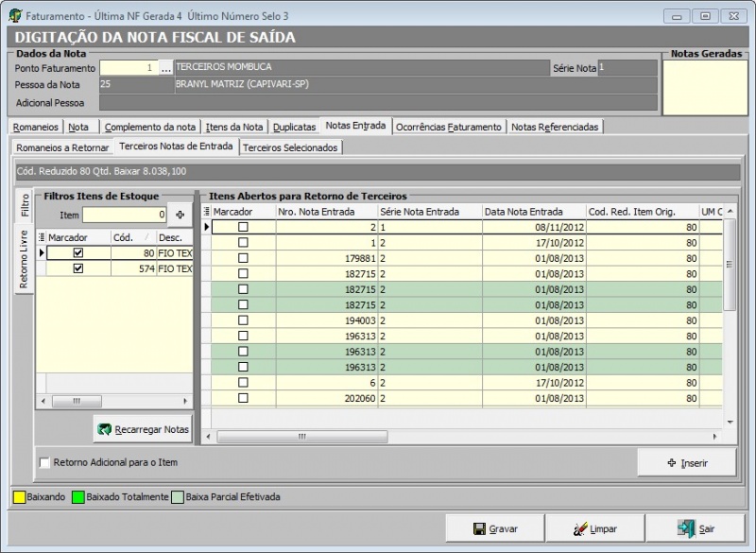Uncheck Marcador for item code 80
The height and width of the screenshot is (553, 756).
[x=77, y=253]
